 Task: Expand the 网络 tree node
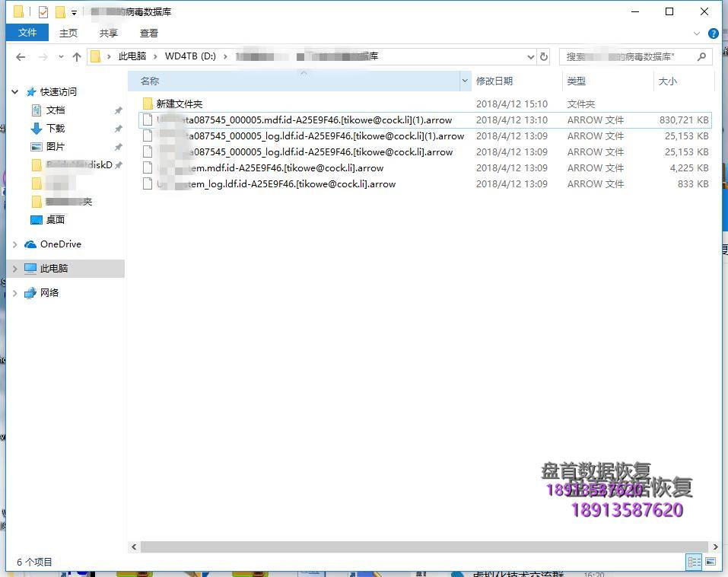(15, 292)
